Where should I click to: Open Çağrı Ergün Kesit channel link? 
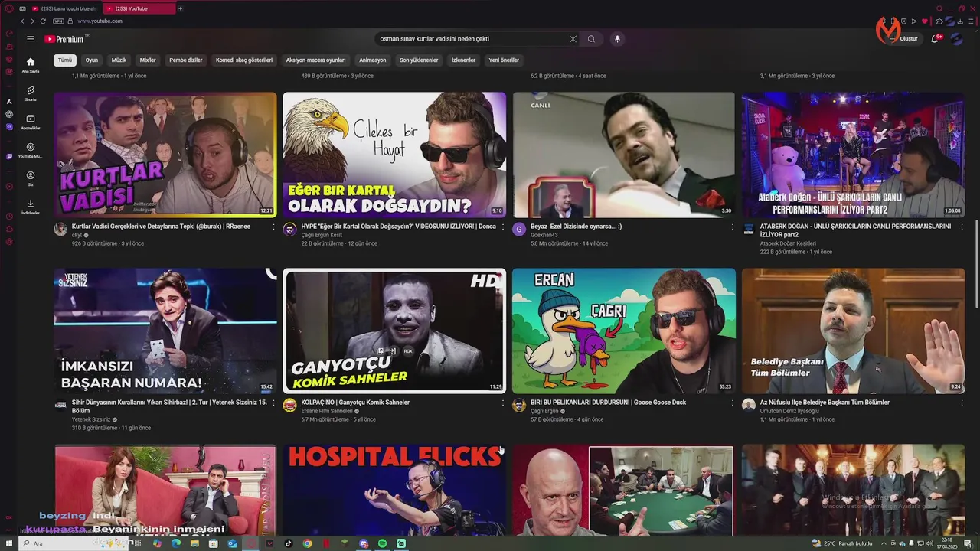coord(322,235)
